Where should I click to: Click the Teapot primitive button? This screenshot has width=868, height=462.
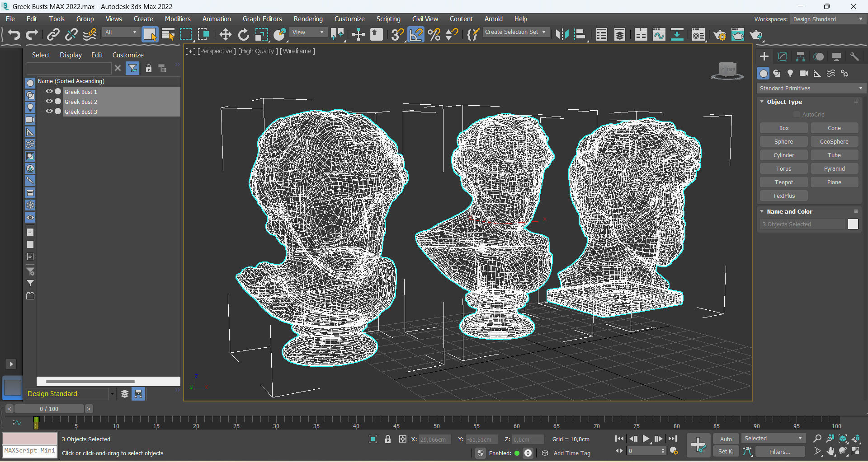tap(784, 182)
